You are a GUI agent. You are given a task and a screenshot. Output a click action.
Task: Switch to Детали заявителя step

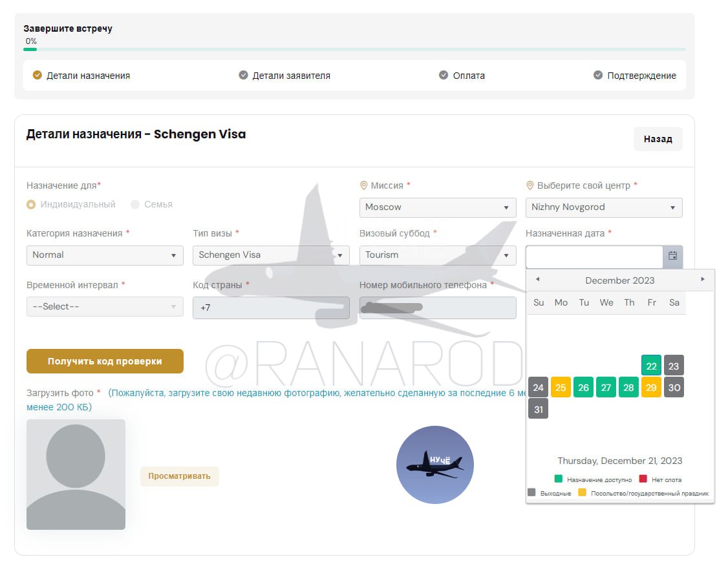(x=284, y=76)
